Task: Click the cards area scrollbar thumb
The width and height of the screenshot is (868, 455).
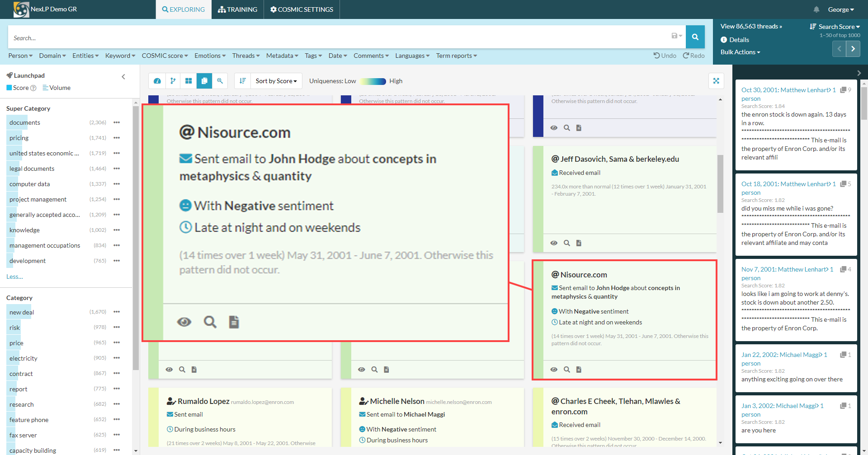Action: click(720, 183)
